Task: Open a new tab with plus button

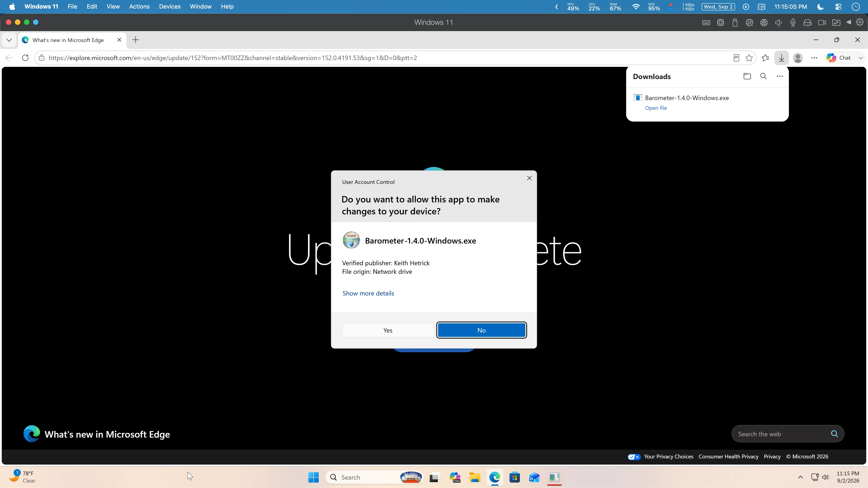Action: point(135,40)
